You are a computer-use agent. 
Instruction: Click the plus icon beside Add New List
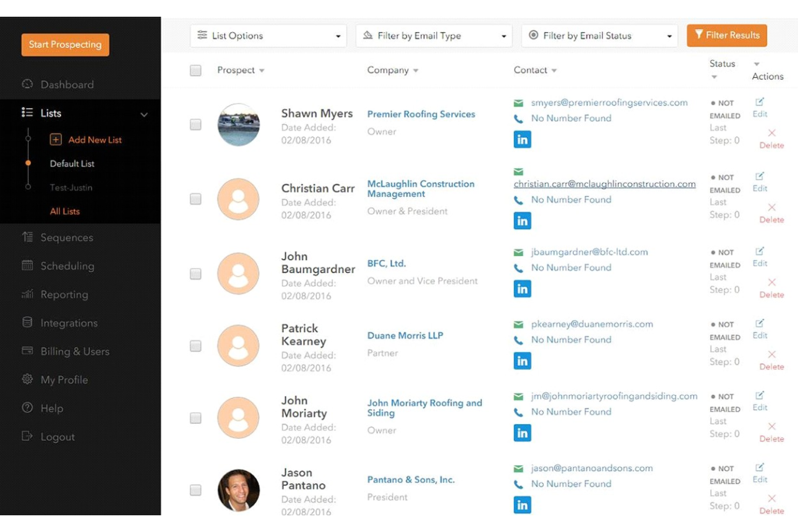coord(56,140)
